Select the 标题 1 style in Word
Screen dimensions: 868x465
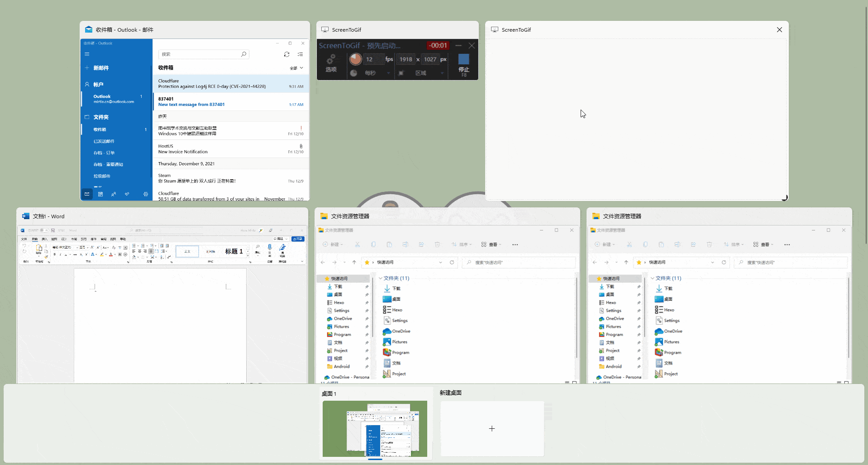coord(234,251)
